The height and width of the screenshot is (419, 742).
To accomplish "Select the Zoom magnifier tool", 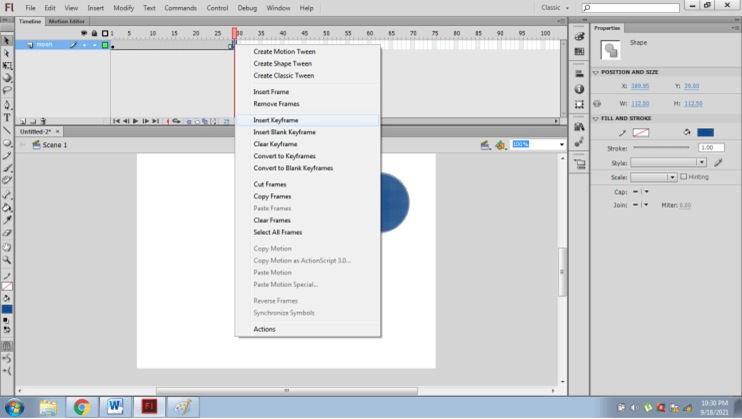I will click(7, 259).
